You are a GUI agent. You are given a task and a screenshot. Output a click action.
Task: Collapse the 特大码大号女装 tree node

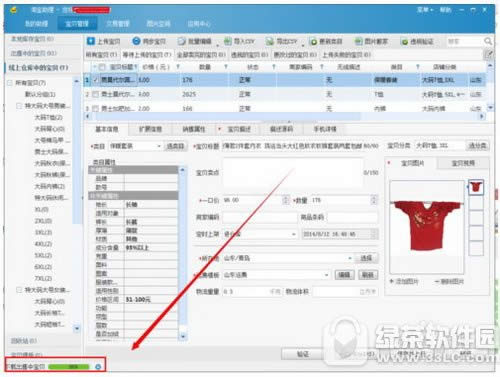[19, 290]
